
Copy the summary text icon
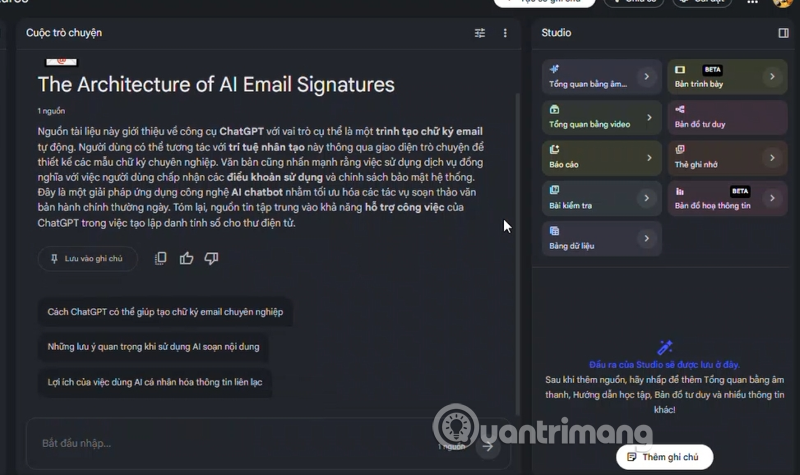pyautogui.click(x=161, y=258)
